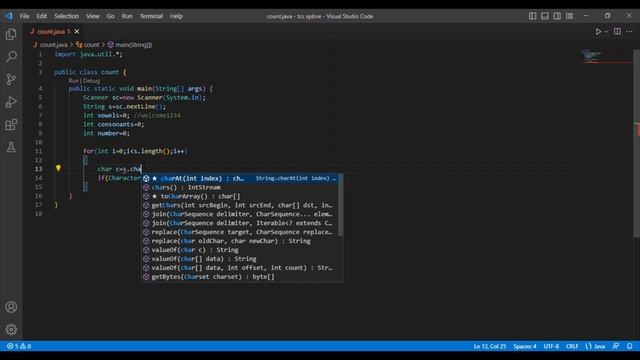This screenshot has height=360, width=640.
Task: Click main(String[]) breadcrumb item
Action: coord(133,45)
